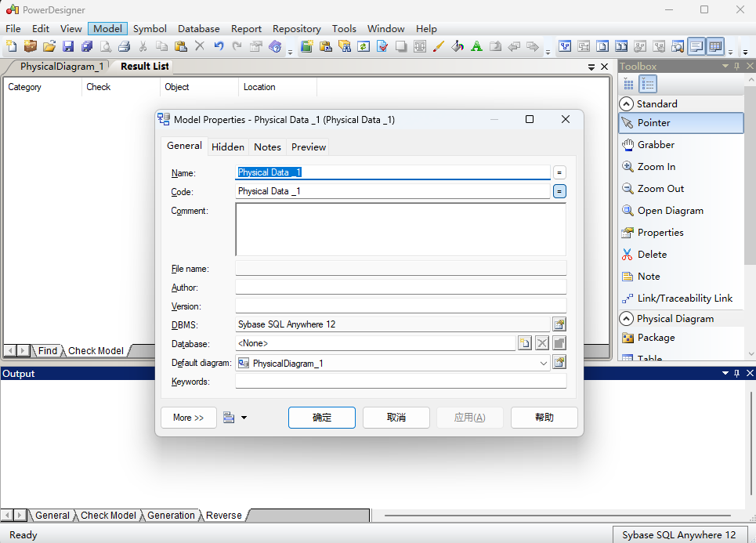The image size is (756, 543).
Task: Click the Save All toolbar icon
Action: [x=87, y=46]
